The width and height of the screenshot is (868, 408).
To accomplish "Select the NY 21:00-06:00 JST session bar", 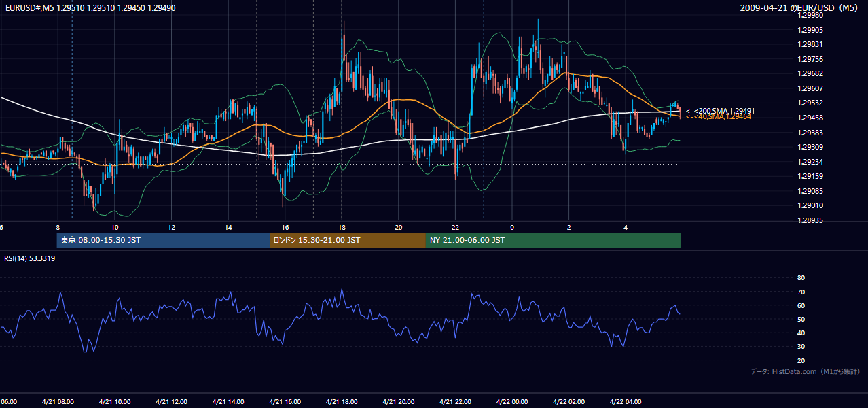I will (554, 240).
